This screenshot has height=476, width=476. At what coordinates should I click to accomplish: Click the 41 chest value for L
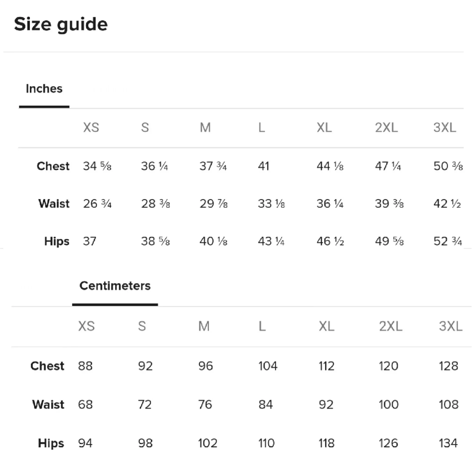pyautogui.click(x=264, y=166)
